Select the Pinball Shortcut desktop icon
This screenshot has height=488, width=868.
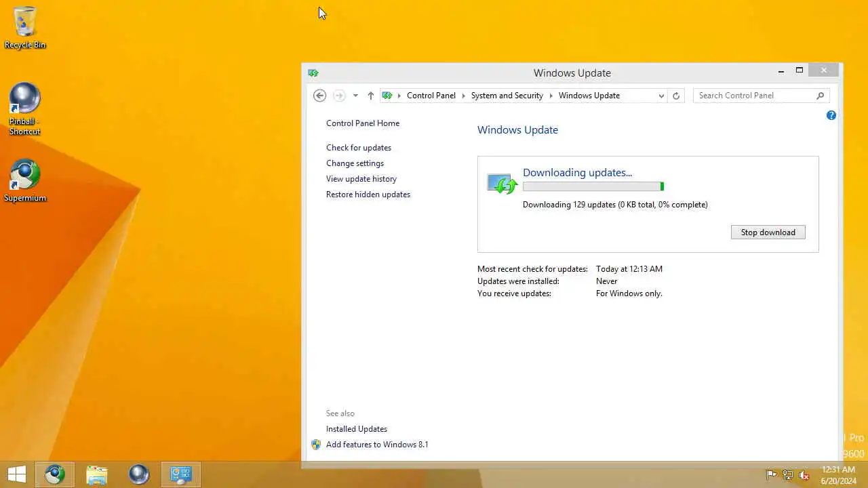click(x=24, y=109)
